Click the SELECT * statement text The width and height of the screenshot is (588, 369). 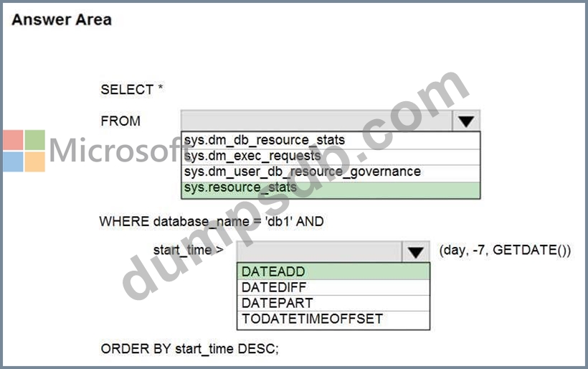(x=132, y=90)
